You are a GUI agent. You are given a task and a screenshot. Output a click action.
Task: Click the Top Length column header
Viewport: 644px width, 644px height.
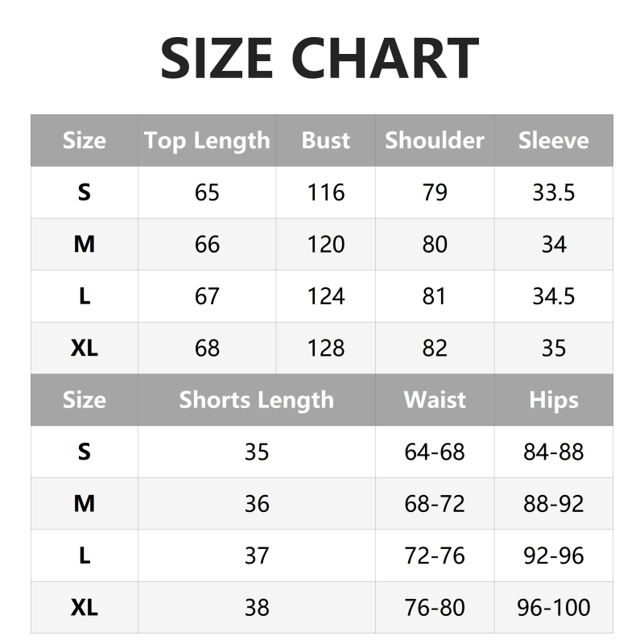207,141
